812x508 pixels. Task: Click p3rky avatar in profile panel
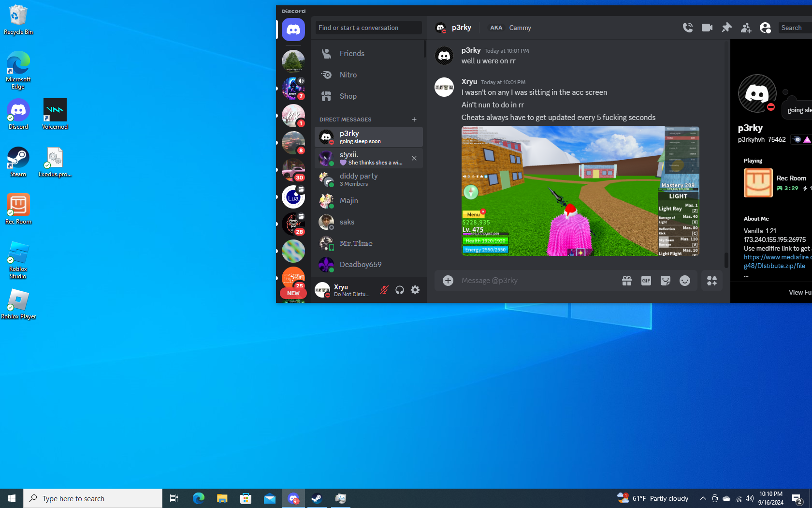point(757,93)
